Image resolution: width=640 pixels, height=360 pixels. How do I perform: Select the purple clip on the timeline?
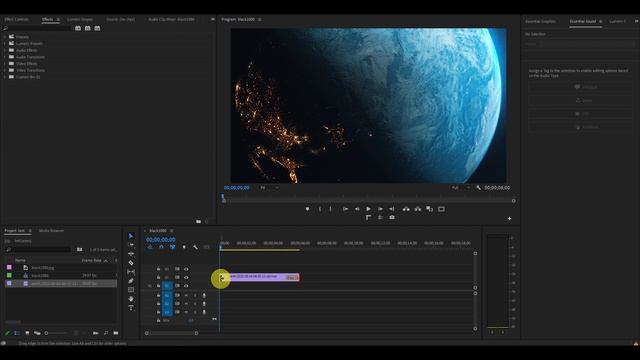point(260,277)
